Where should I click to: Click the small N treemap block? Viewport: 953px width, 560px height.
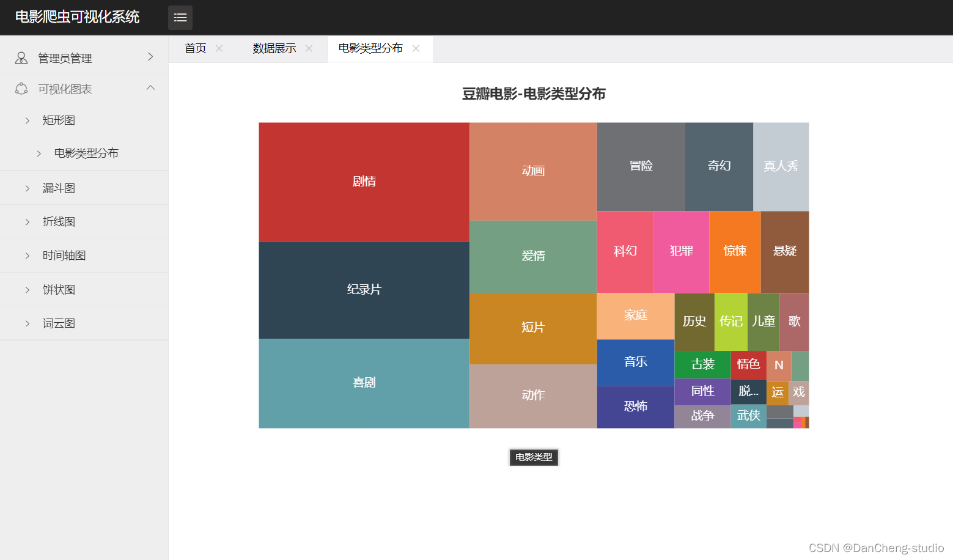[x=779, y=366]
